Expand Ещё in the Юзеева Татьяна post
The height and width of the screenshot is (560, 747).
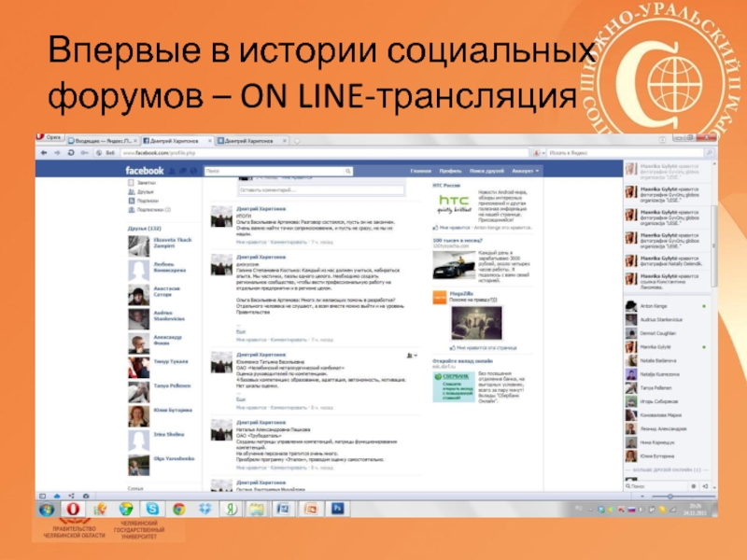tap(241, 399)
